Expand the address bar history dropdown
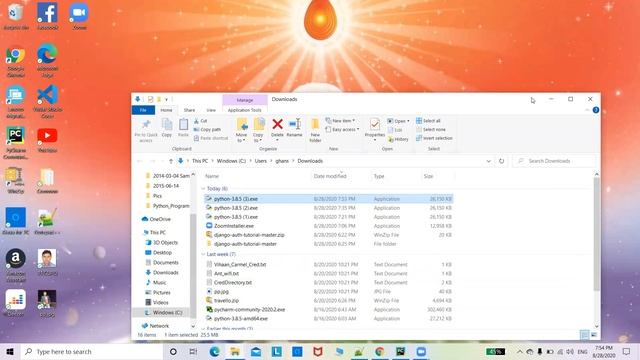The height and width of the screenshot is (360, 640). tap(489, 161)
